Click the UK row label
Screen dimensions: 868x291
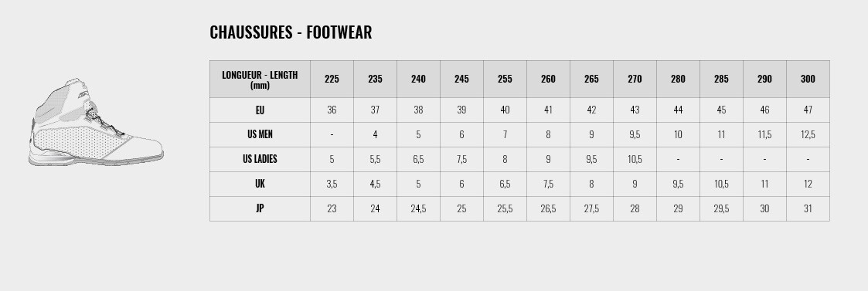coord(260,184)
